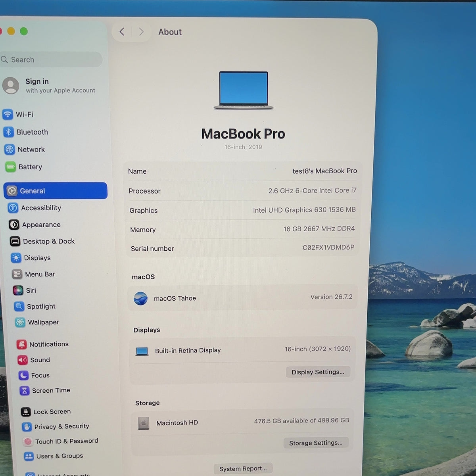Viewport: 476px width, 476px height.
Task: Go back with the left chevron
Action: (x=122, y=32)
